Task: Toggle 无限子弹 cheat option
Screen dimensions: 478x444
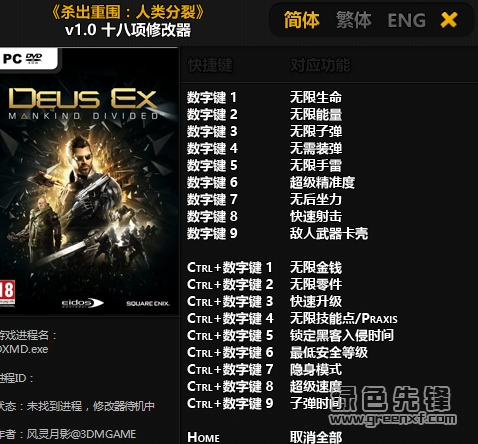Action: pos(316,131)
